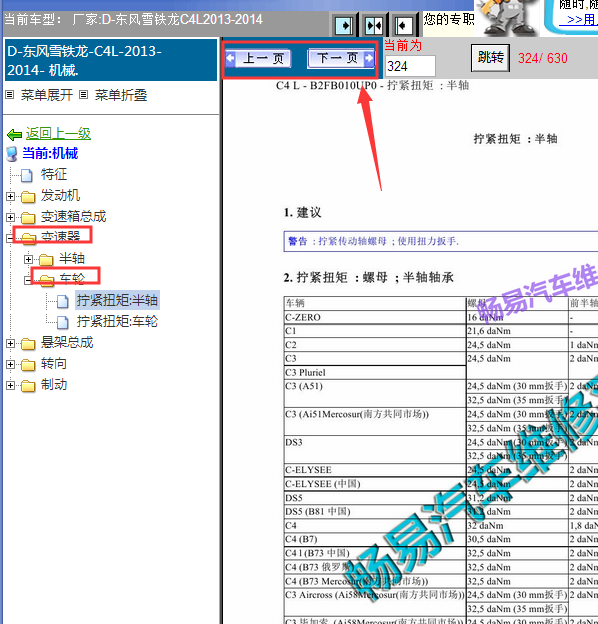Click the 1. 建议 section heading
The height and width of the screenshot is (624, 598).
(302, 213)
